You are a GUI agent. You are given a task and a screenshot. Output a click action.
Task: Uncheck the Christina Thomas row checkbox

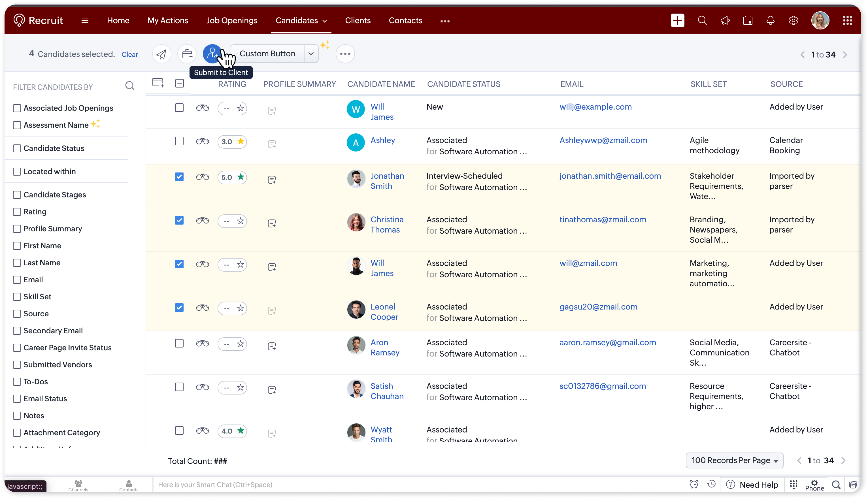[179, 220]
